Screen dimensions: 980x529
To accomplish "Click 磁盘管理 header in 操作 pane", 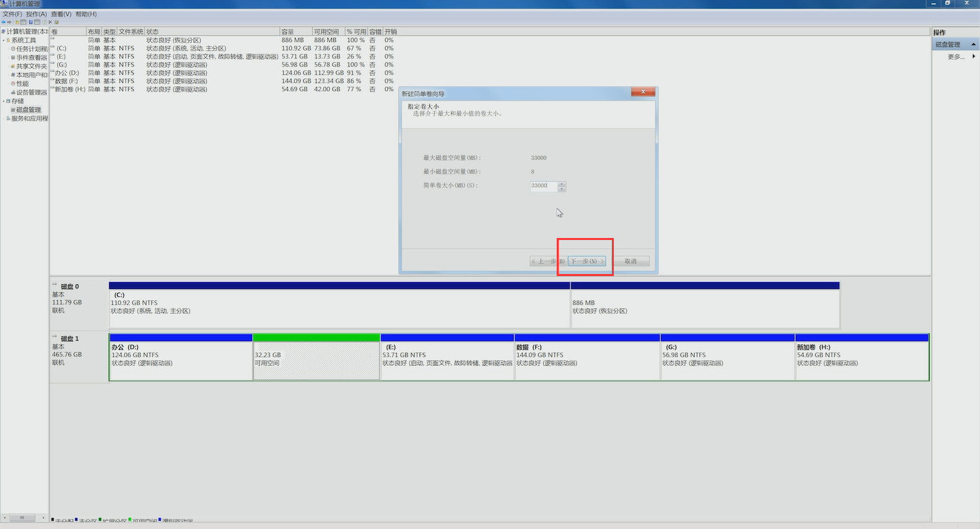I will (x=955, y=44).
